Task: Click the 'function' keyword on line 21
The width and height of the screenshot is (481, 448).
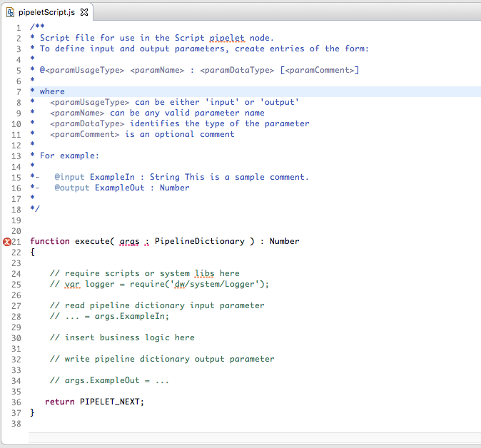Action: (50, 242)
